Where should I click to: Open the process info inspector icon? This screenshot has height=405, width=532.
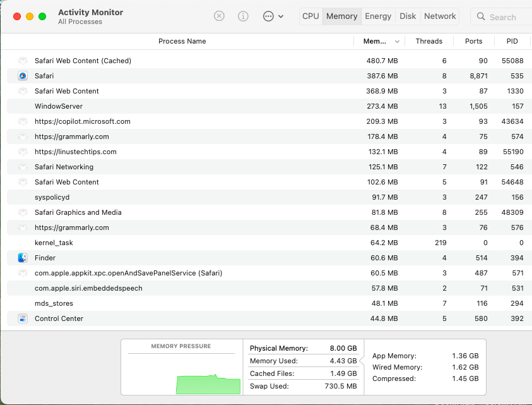(x=243, y=16)
